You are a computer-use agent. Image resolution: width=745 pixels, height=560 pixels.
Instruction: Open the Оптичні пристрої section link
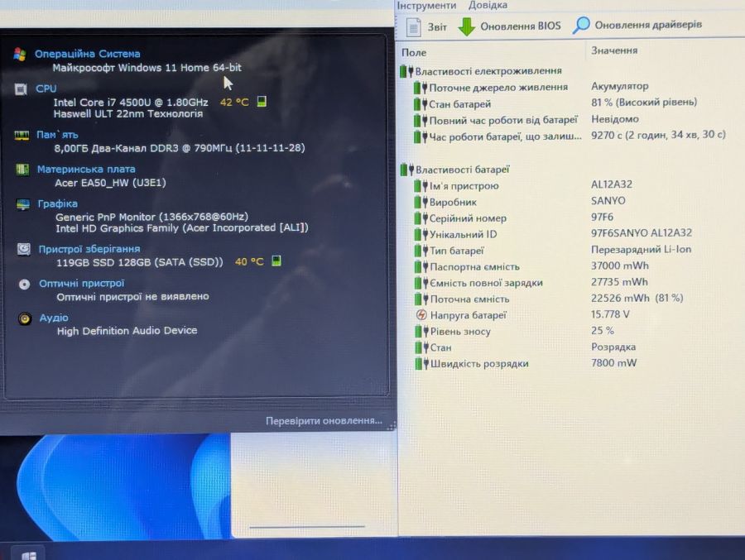(82, 284)
